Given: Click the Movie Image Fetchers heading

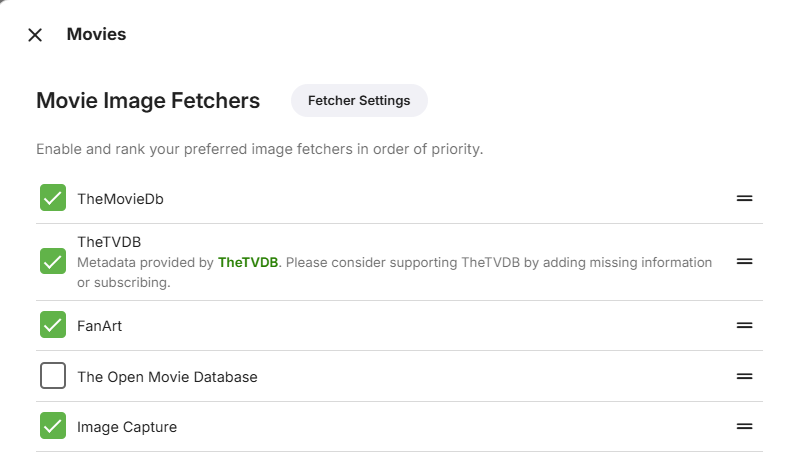Looking at the screenshot, I should tap(148, 101).
